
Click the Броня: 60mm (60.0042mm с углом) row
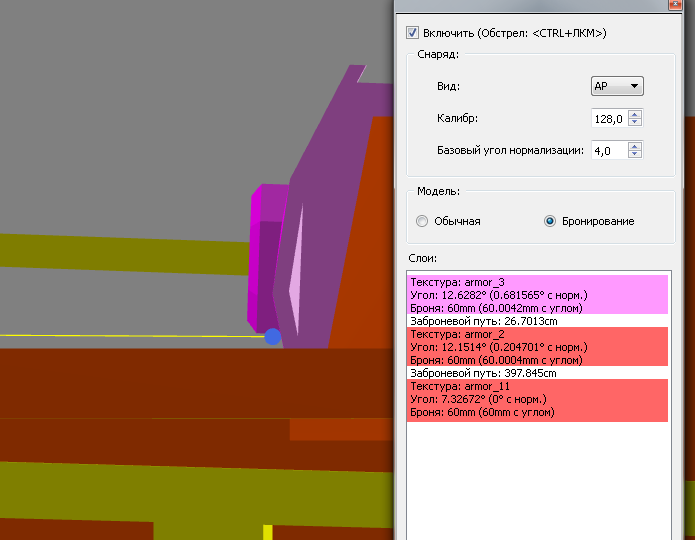[x=537, y=308]
